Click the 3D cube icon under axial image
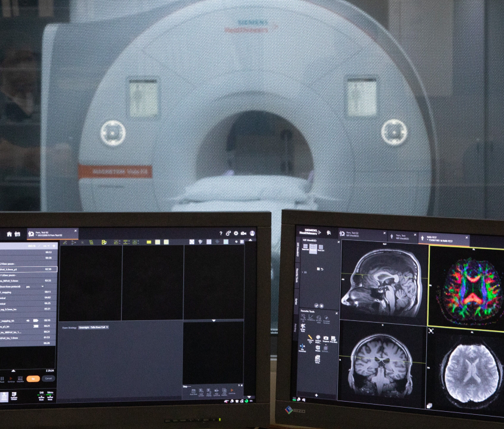 (x=430, y=406)
